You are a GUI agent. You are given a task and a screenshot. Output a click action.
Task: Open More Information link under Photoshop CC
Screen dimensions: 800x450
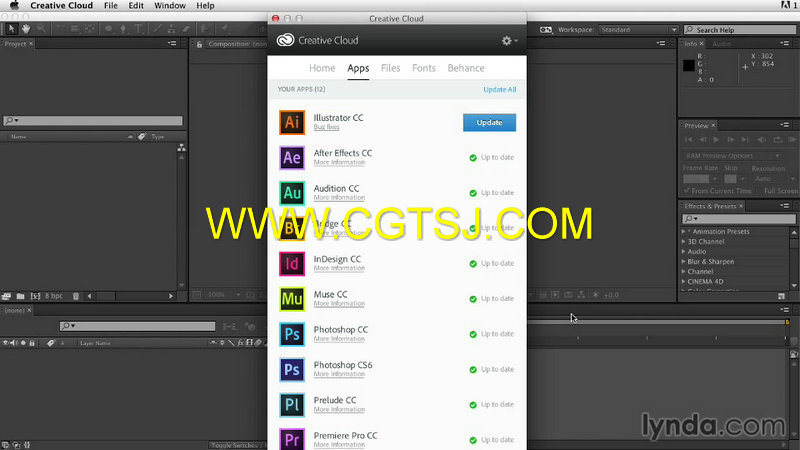pos(339,339)
